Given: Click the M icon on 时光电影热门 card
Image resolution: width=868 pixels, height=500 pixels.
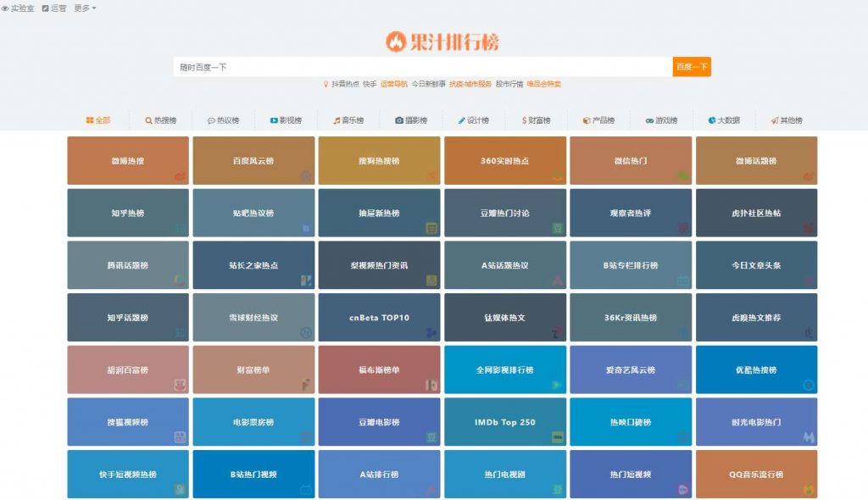Looking at the screenshot, I should pyautogui.click(x=809, y=437).
